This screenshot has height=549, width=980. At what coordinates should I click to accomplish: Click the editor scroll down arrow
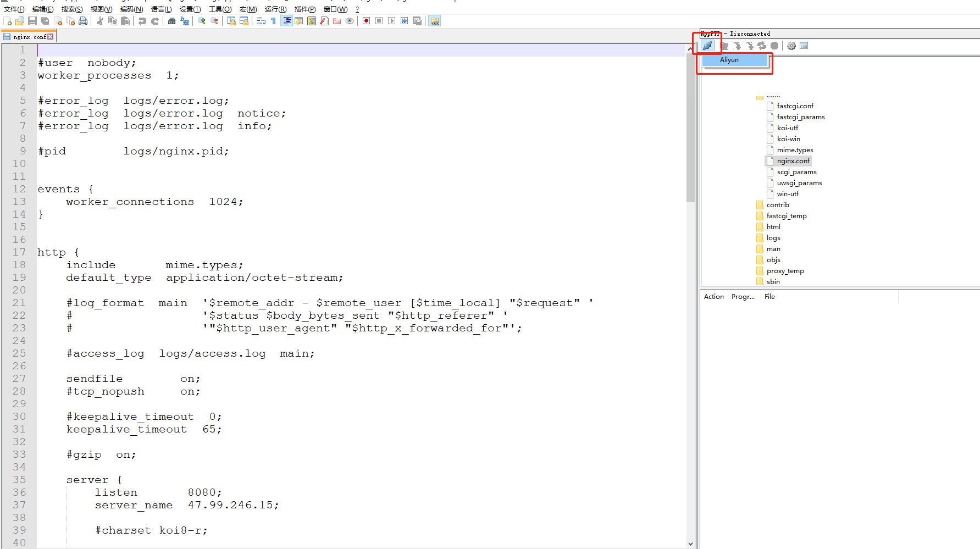[691, 544]
